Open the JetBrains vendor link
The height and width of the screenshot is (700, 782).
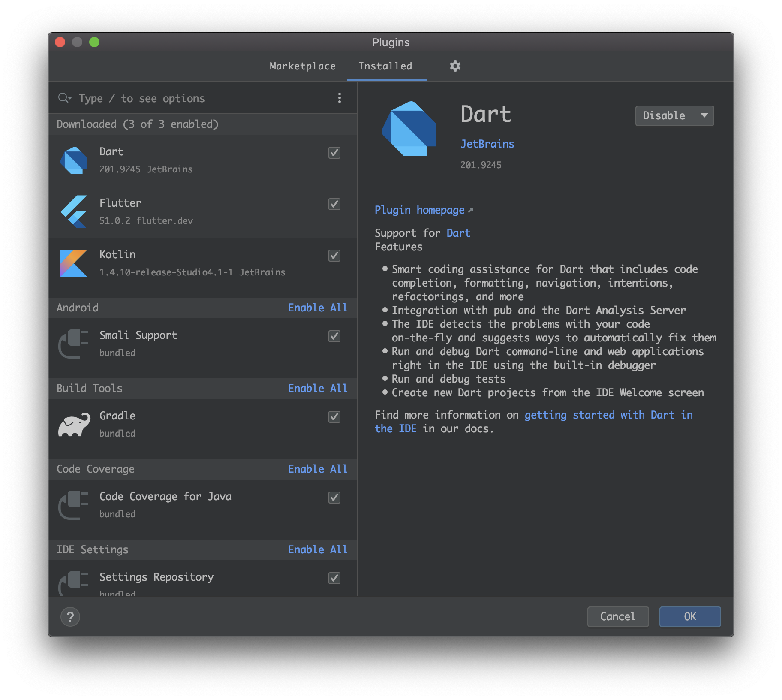click(x=487, y=144)
